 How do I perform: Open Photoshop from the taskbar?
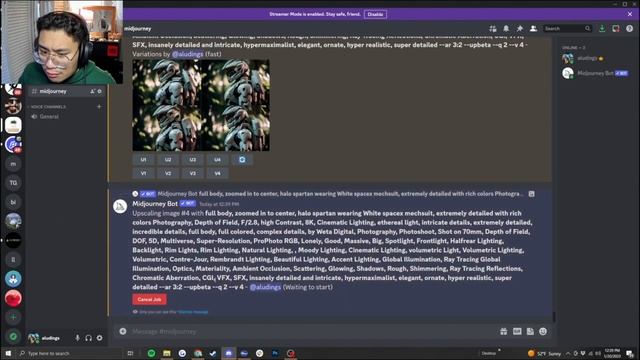(x=275, y=353)
